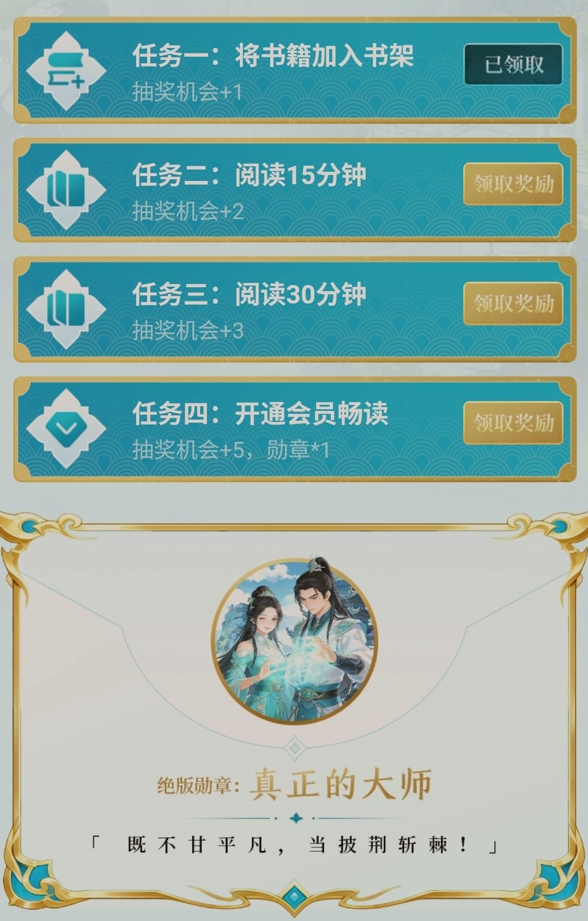The width and height of the screenshot is (588, 921).
Task: Tap the 抽奖机会+5，勋章*1 reward text
Action: [x=231, y=450]
